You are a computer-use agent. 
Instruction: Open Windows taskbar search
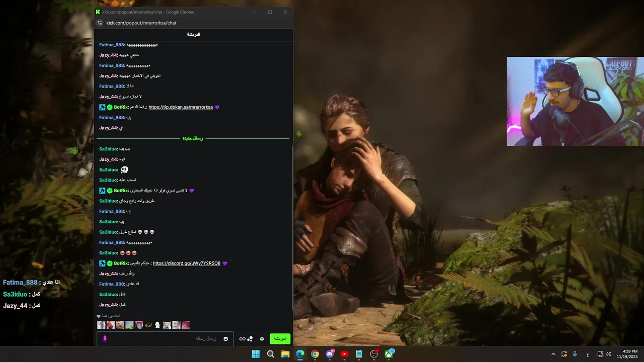point(271,354)
